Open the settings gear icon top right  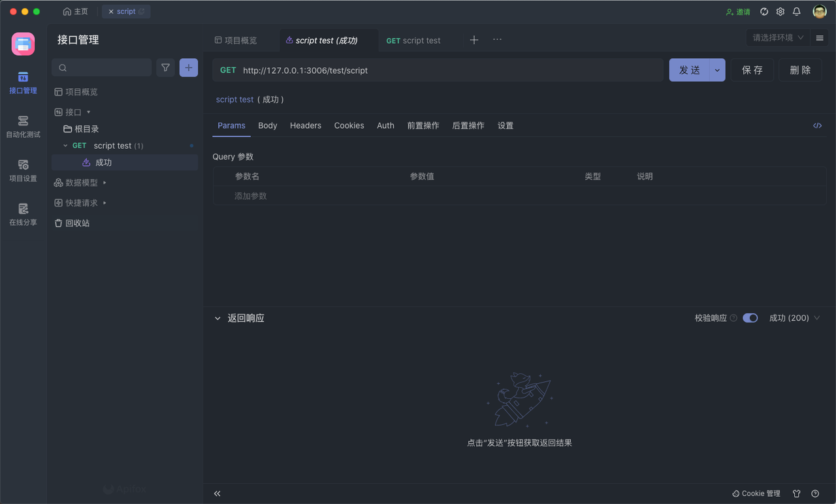(x=780, y=11)
